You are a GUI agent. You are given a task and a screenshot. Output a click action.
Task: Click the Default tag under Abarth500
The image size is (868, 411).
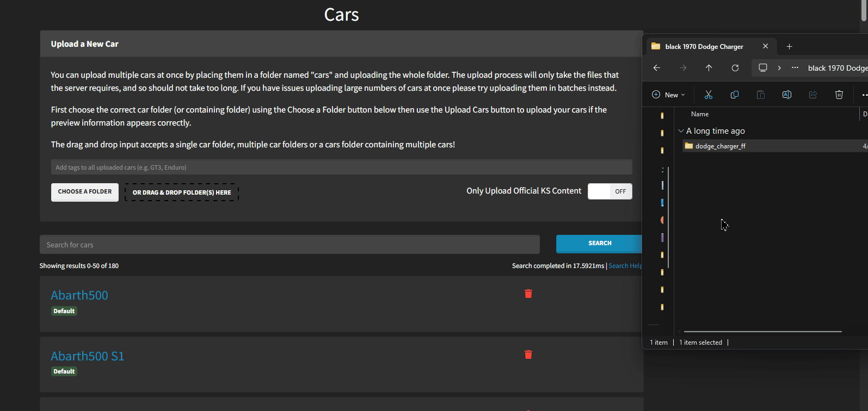64,311
